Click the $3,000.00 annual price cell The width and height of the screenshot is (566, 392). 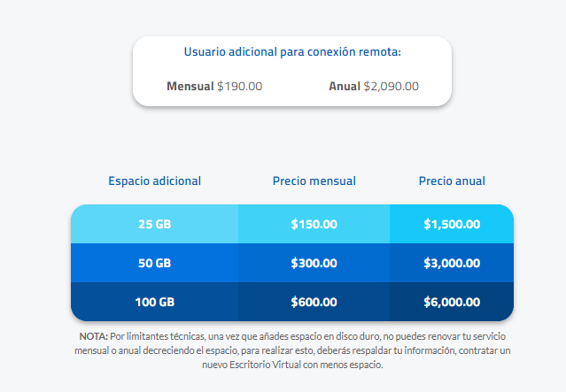(452, 263)
